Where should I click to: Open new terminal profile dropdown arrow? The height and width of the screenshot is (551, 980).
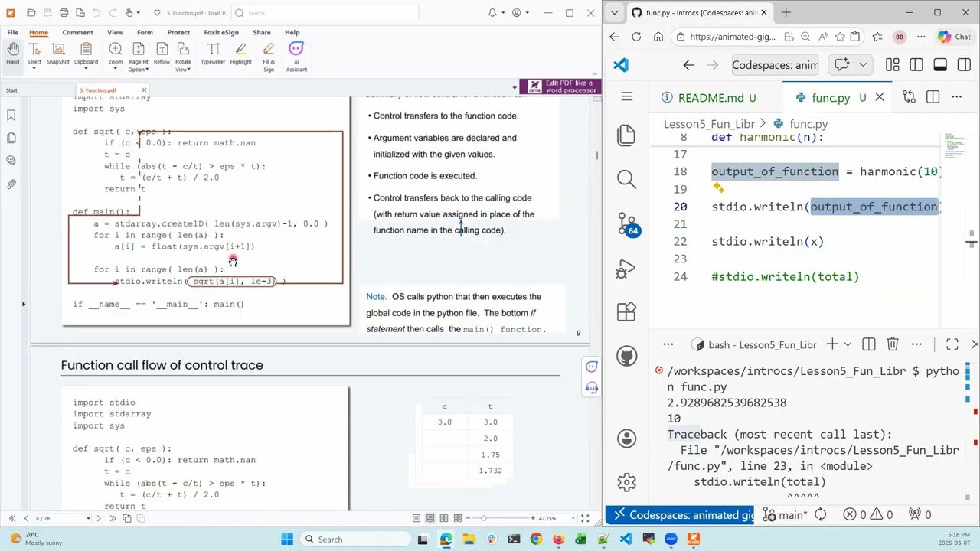point(848,344)
